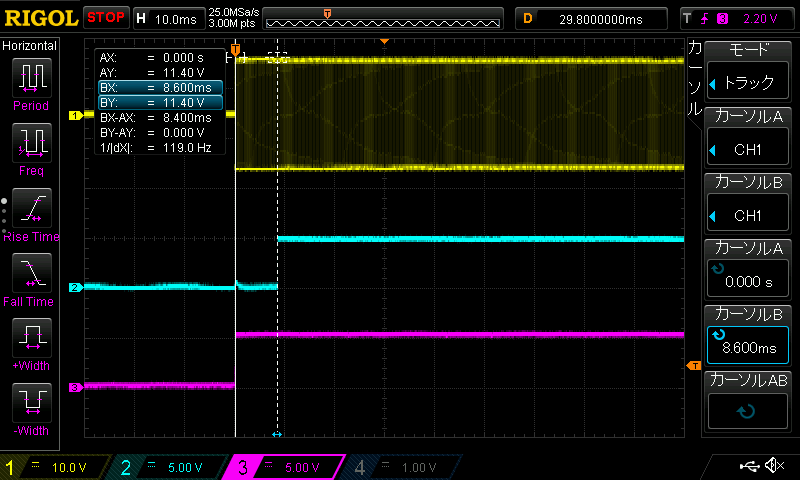Select the Freq measurement icon

32,143
